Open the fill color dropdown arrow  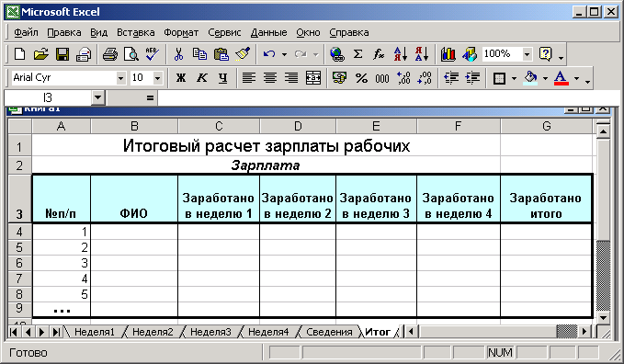point(545,78)
